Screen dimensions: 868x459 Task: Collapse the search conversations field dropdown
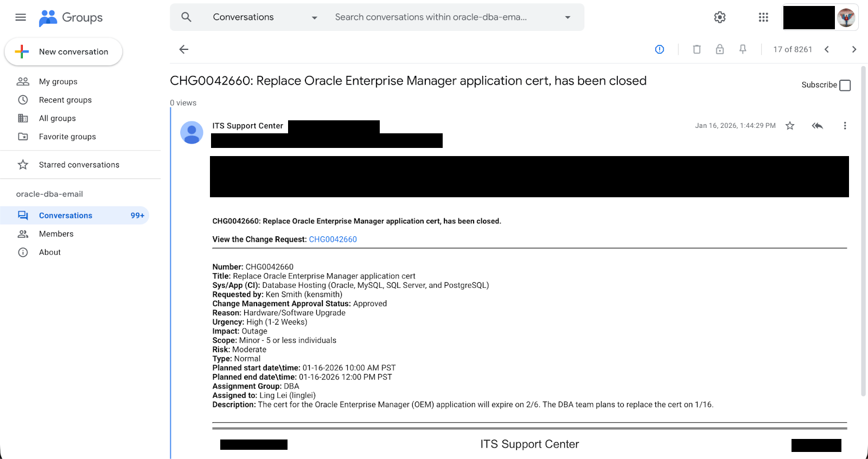567,17
